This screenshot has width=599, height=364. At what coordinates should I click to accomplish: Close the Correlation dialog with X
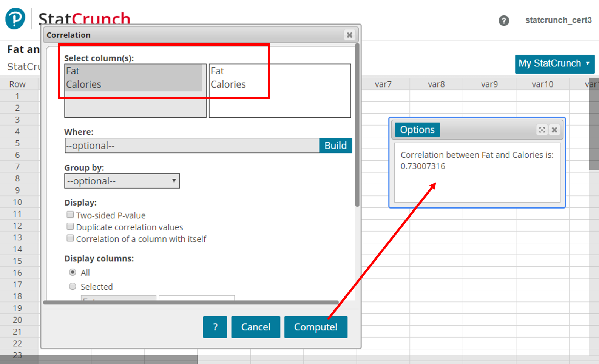pos(349,35)
